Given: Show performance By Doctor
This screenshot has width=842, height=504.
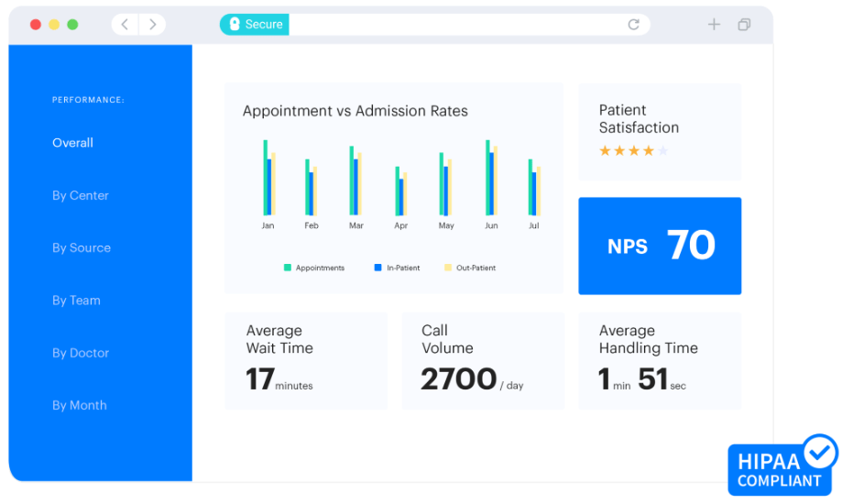Looking at the screenshot, I should pyautogui.click(x=81, y=353).
